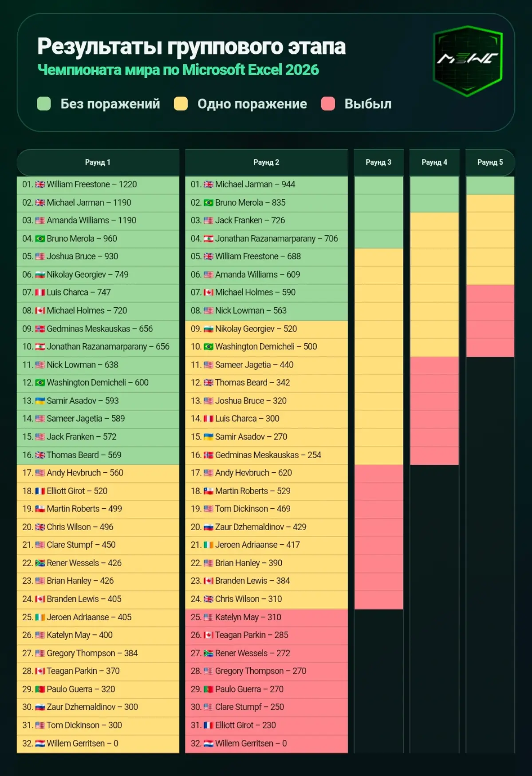Click the flag beside 'Michael Jarman – 1190'
Screen dimensions: 532x776
click(40, 203)
